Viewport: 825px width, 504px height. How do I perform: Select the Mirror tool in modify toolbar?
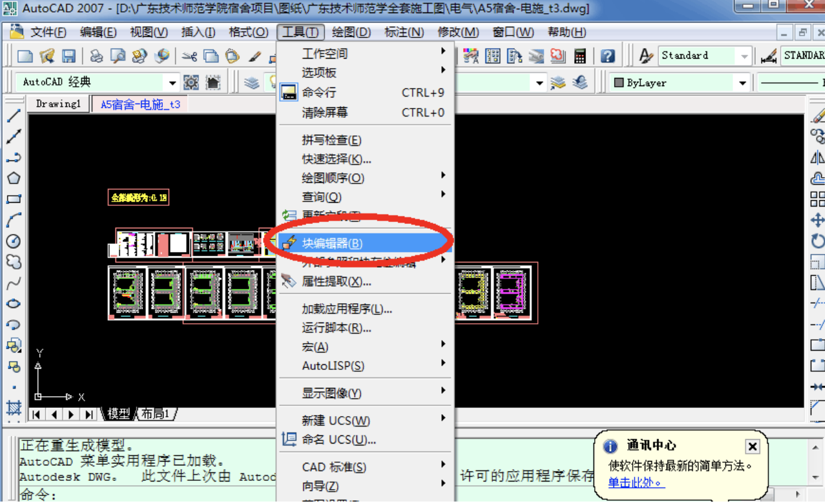click(x=818, y=158)
